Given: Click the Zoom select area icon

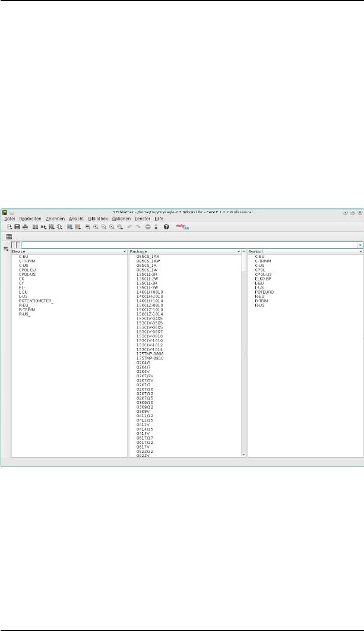Looking at the screenshot, I should [x=120, y=227].
